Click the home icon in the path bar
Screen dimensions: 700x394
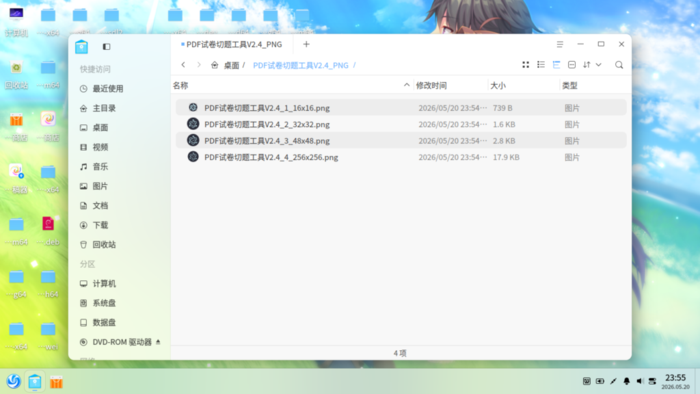click(215, 65)
